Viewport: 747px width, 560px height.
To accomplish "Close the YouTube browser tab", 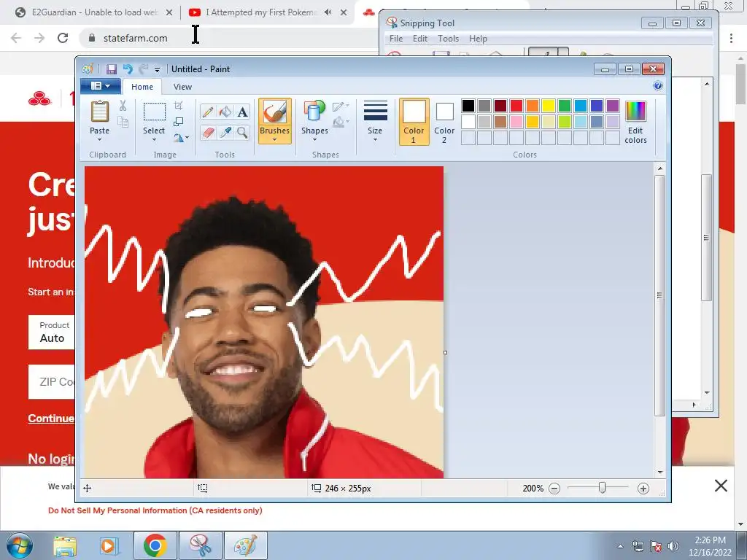I will (x=344, y=12).
